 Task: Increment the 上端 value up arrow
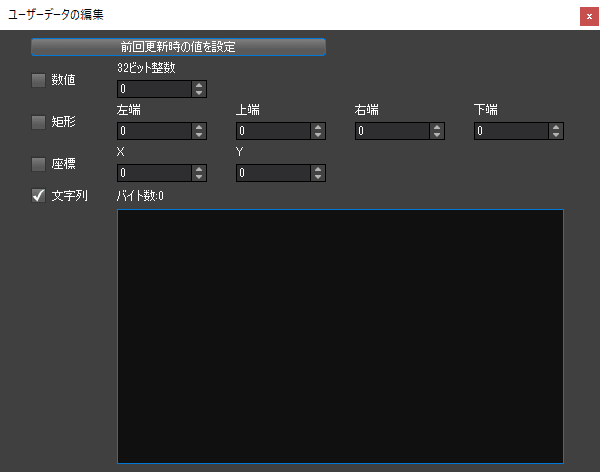tap(318, 127)
